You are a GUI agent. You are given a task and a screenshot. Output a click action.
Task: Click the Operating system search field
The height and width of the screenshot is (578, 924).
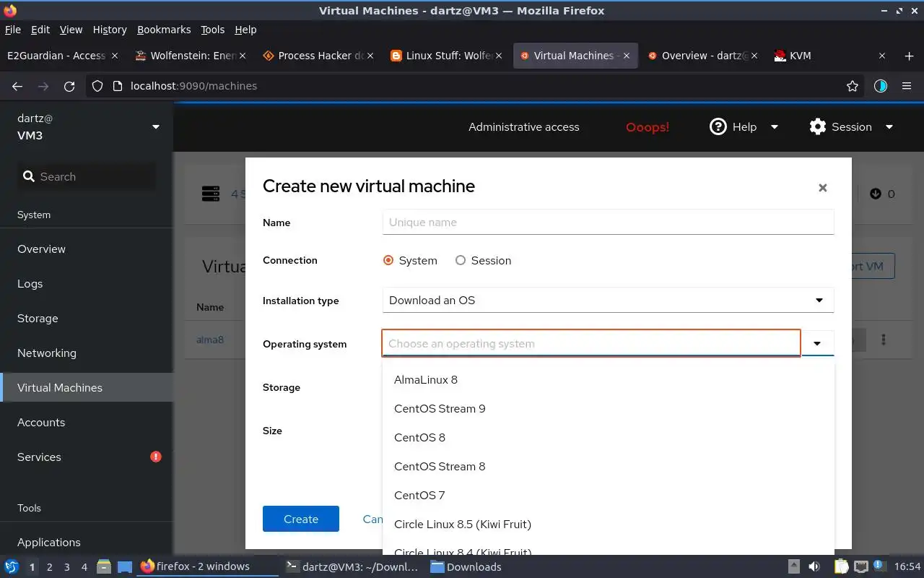591,343
